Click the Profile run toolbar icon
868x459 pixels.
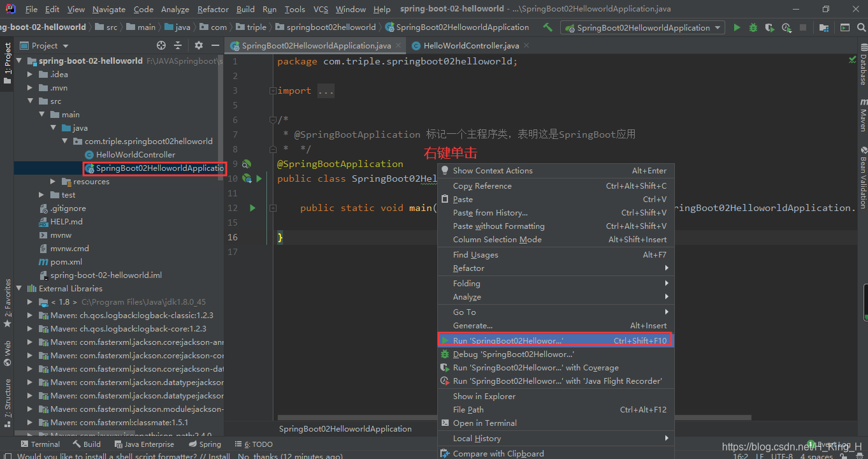pyautogui.click(x=786, y=27)
